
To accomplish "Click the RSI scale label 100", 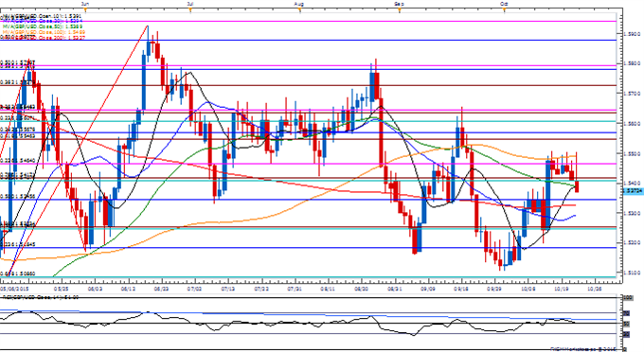I will click(x=628, y=297).
